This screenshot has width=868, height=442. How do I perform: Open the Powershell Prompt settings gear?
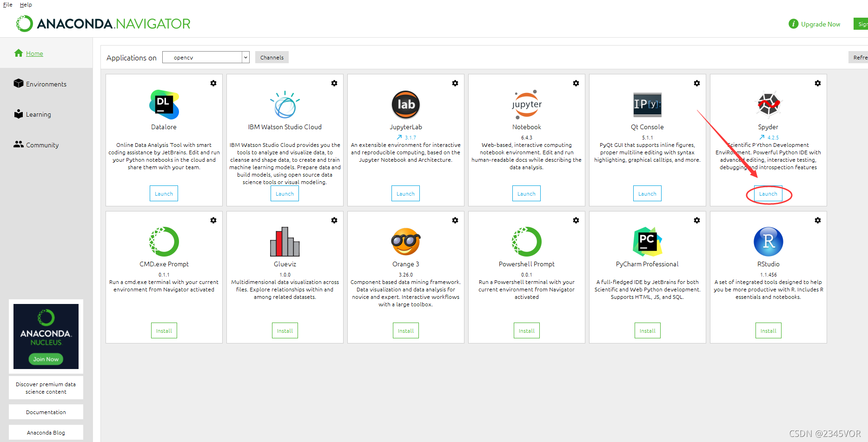tap(576, 220)
